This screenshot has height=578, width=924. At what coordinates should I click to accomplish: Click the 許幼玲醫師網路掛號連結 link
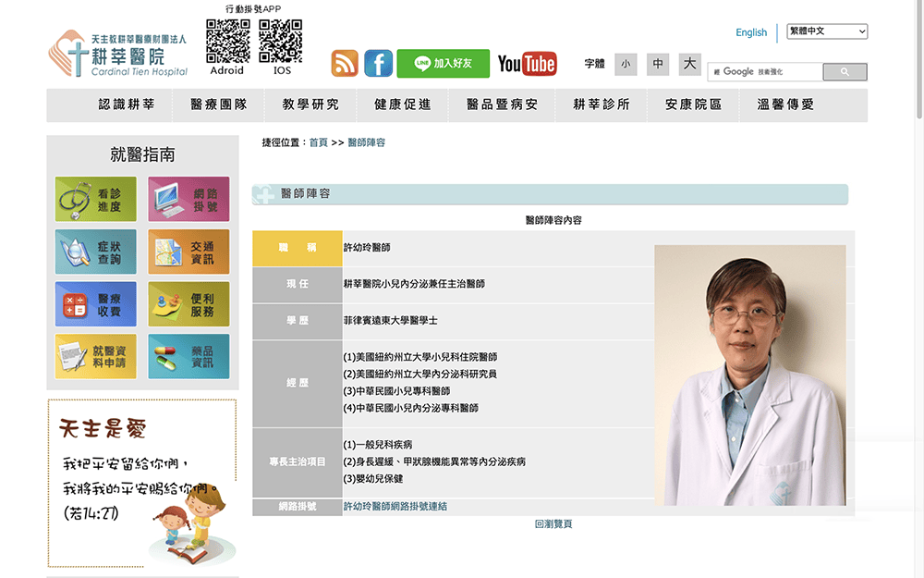[x=395, y=507]
